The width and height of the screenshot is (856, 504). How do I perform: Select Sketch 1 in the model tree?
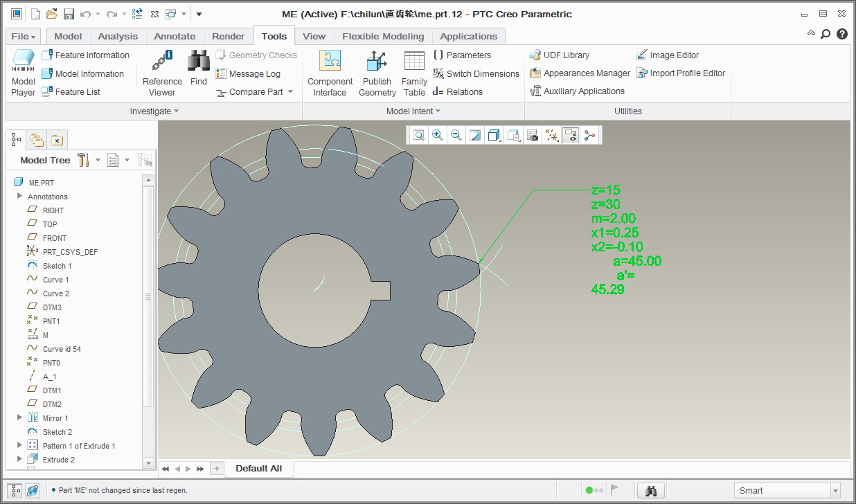[x=57, y=266]
